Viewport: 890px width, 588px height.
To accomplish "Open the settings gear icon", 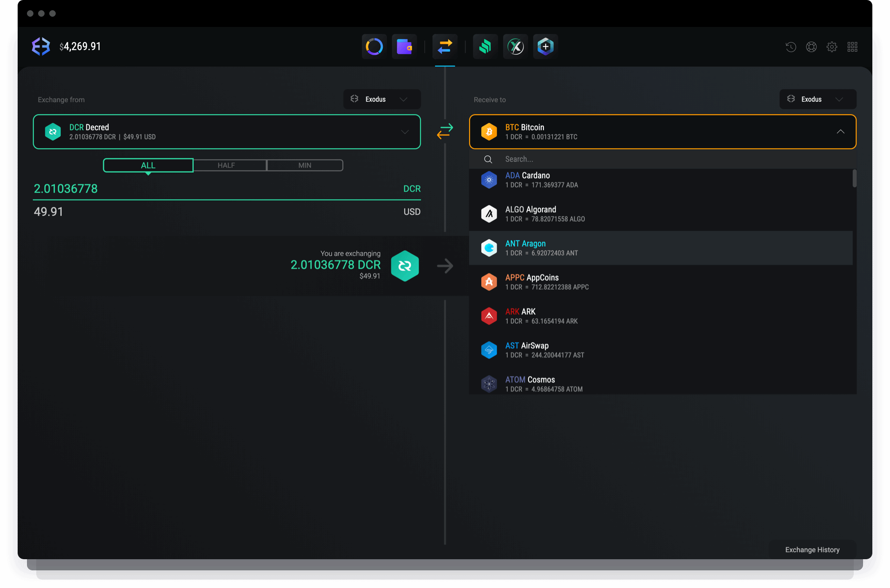I will (831, 47).
